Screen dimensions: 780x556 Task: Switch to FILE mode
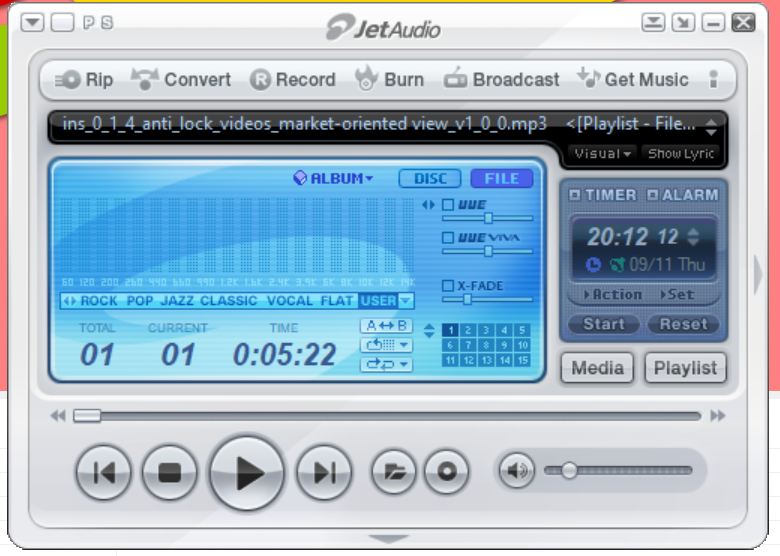point(501,179)
